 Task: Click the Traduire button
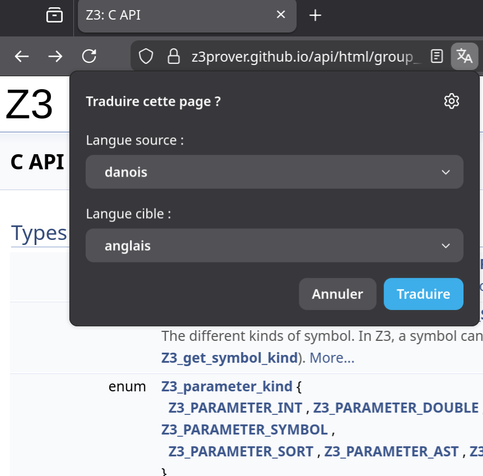coord(423,294)
